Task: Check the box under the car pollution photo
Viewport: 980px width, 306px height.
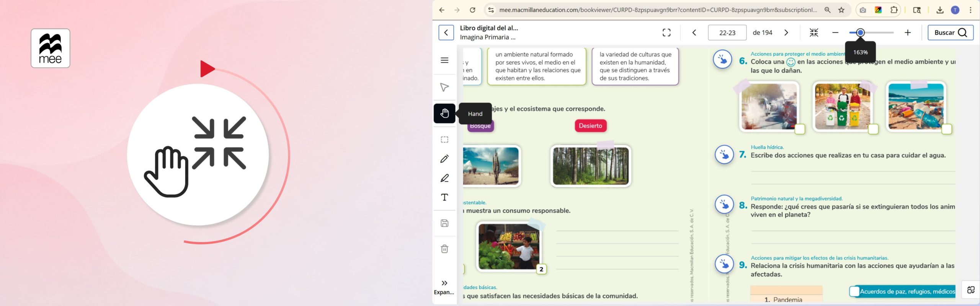Action: pos(800,129)
